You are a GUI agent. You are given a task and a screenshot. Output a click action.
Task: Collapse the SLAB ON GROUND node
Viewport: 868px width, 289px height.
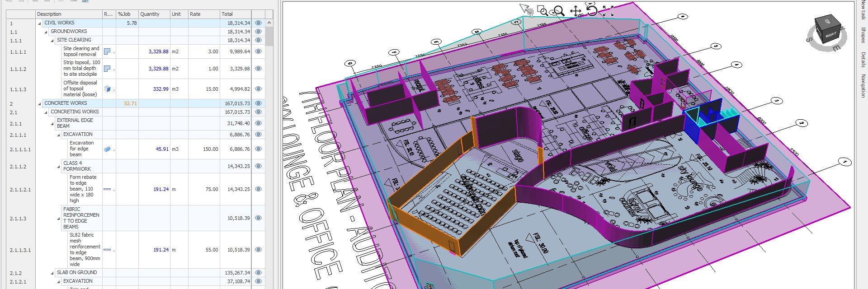pyautogui.click(x=52, y=273)
